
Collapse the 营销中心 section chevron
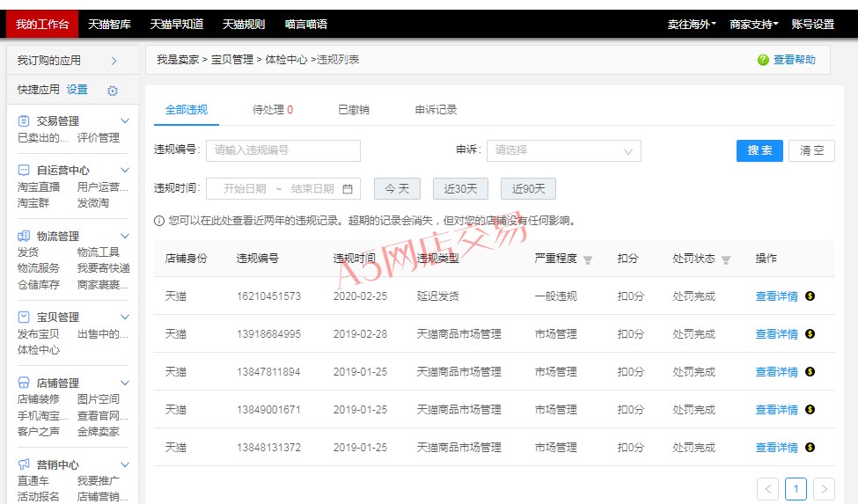click(x=125, y=464)
